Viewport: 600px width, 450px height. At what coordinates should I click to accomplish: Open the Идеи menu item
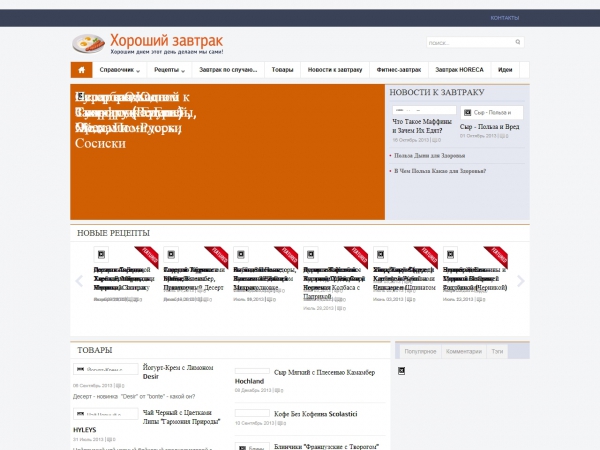(505, 70)
